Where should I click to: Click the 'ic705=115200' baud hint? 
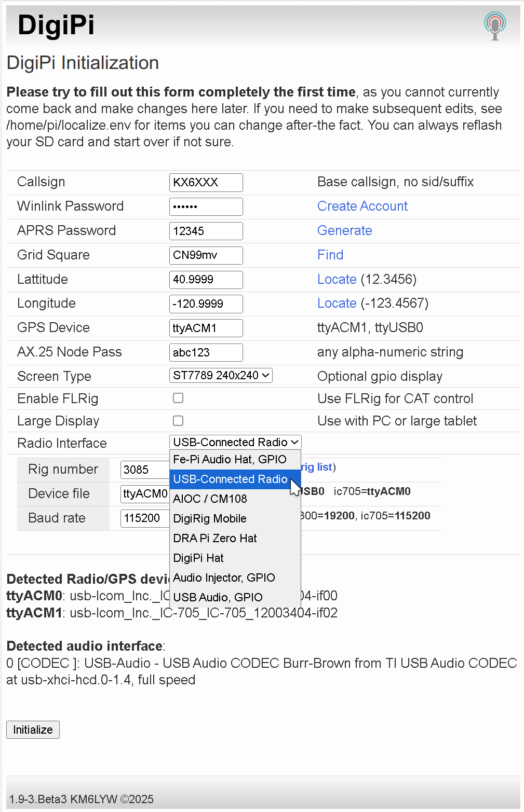point(395,516)
